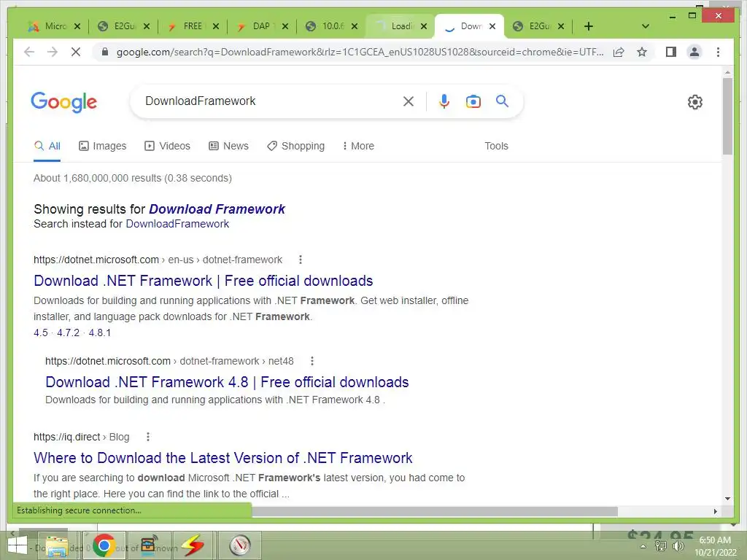Image resolution: width=747 pixels, height=560 pixels.
Task: Open Download .NET Framework 4.8 link
Action: pyautogui.click(x=228, y=382)
